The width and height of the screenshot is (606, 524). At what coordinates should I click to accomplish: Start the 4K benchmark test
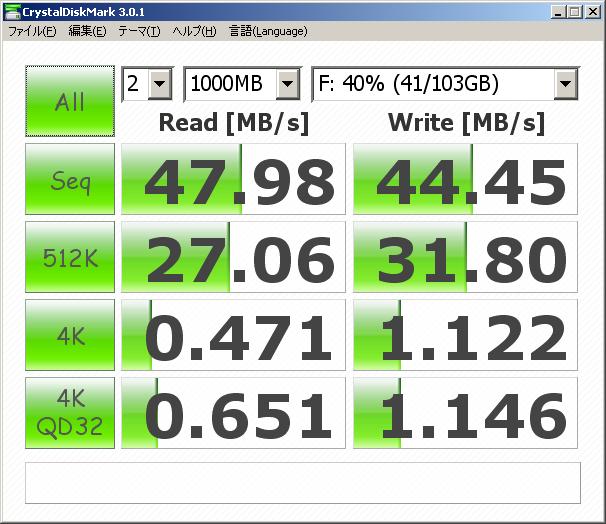(x=70, y=335)
